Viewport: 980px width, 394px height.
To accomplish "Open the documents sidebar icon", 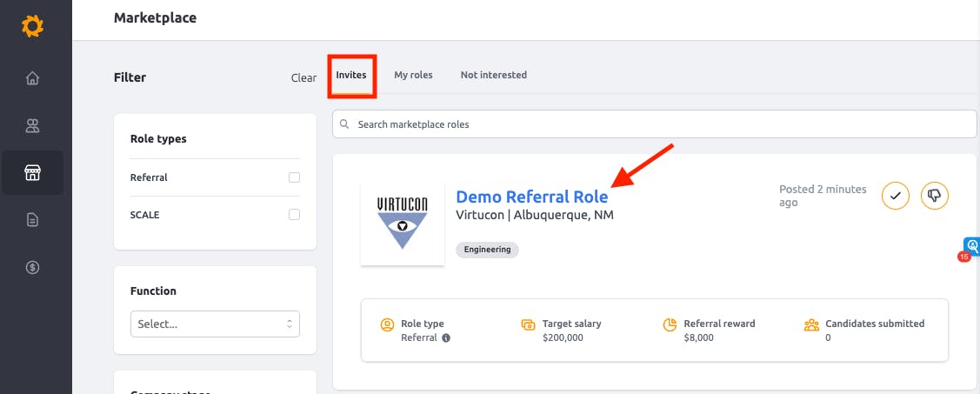I will click(32, 220).
